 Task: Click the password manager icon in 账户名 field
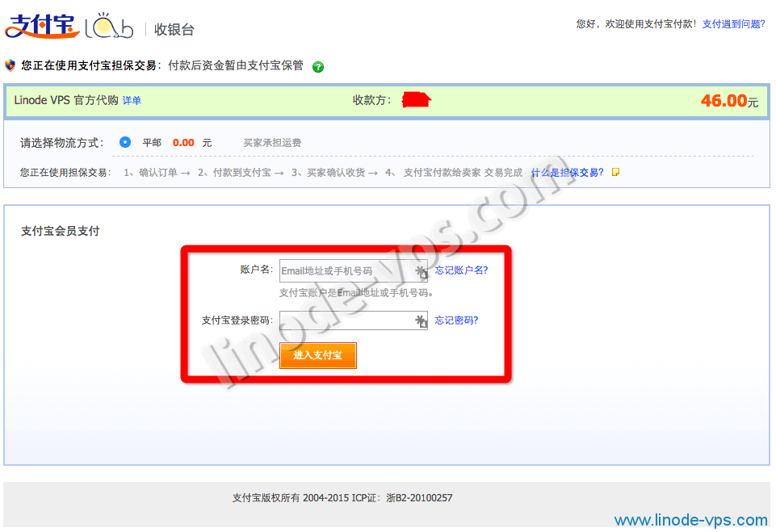(x=422, y=271)
